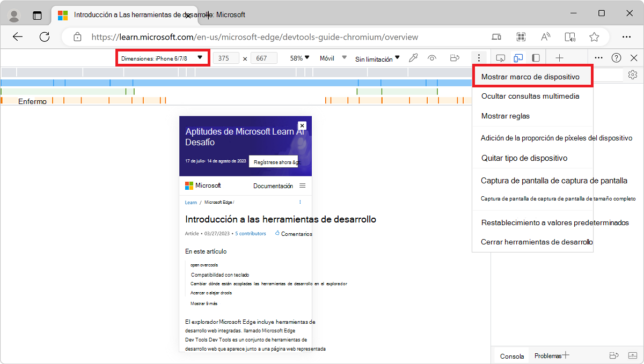This screenshot has height=364, width=644.
Task: Open DevTools settings gear icon
Action: [633, 75]
